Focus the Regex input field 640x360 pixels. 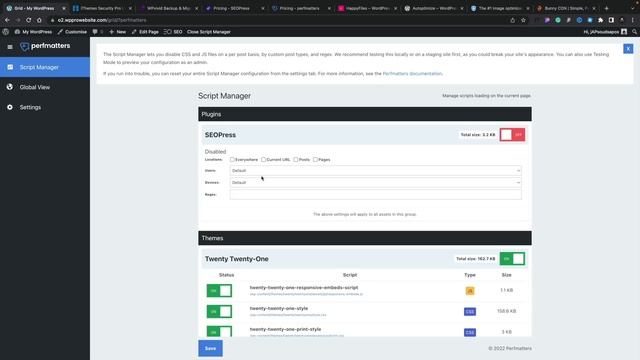[376, 194]
